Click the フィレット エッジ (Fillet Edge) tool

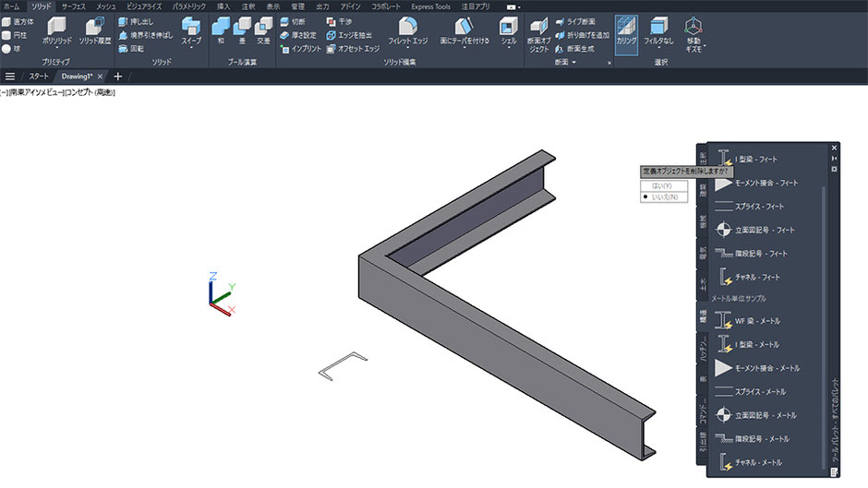408,30
